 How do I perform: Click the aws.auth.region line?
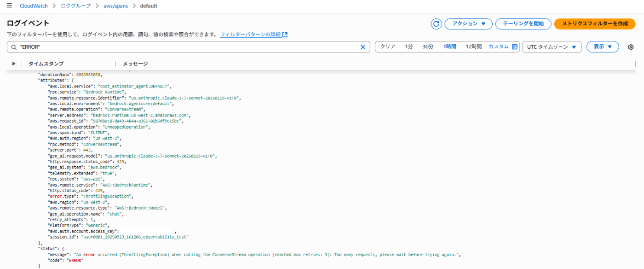click(85, 138)
